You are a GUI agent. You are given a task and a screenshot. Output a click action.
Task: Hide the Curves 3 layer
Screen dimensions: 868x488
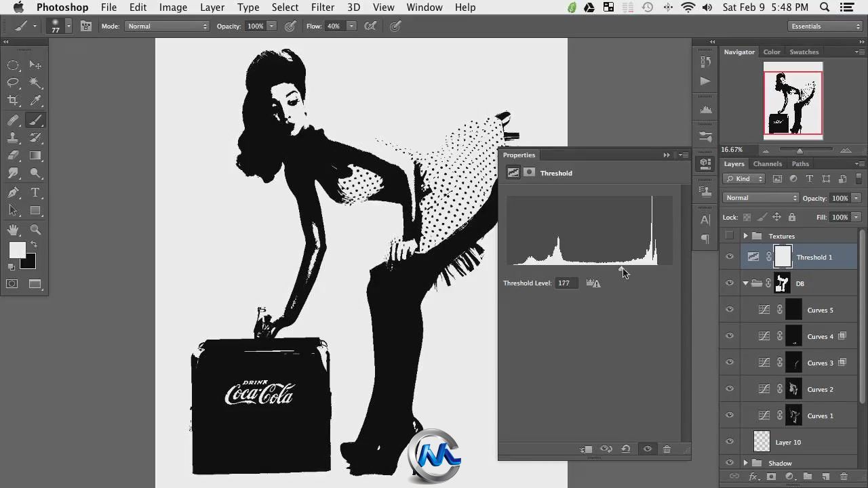(730, 363)
